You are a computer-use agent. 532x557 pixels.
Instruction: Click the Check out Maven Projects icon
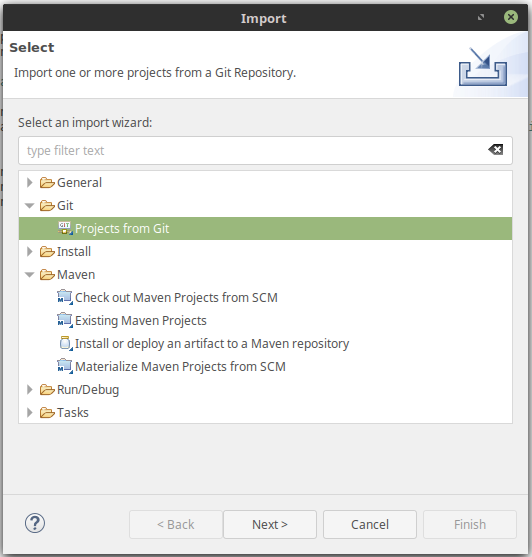click(65, 297)
